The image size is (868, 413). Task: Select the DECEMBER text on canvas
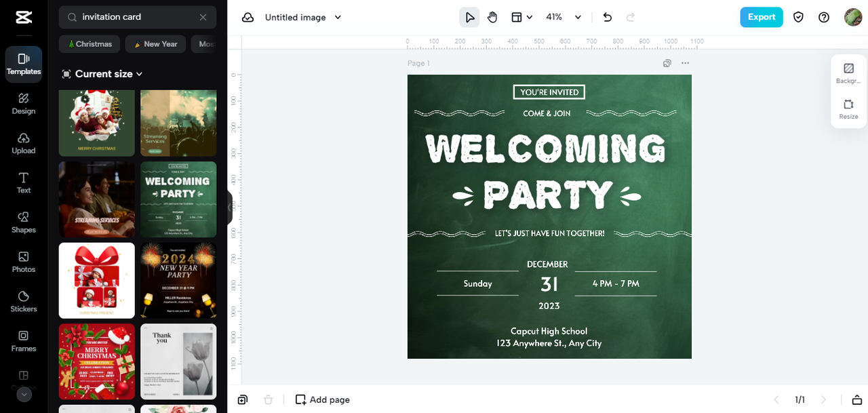pos(547,264)
